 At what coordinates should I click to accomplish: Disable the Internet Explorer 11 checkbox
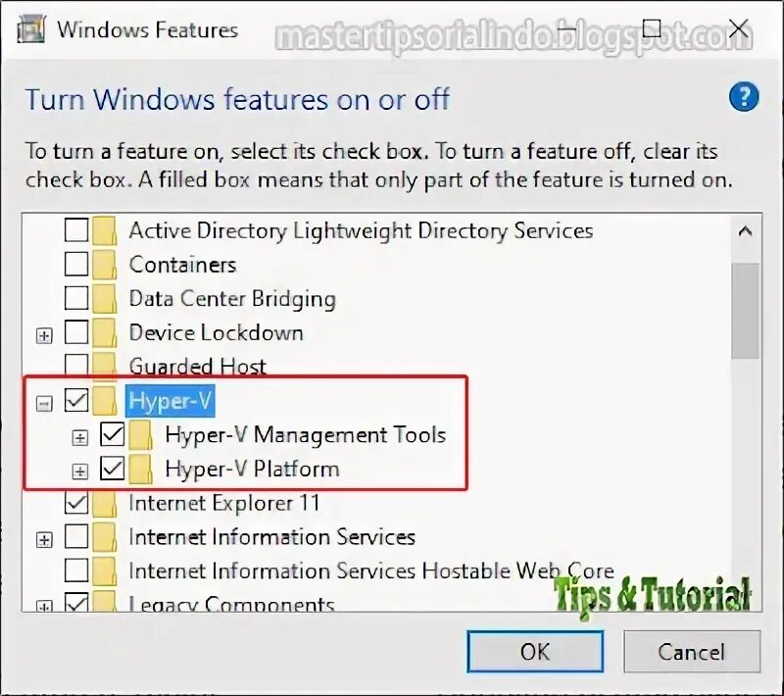pyautogui.click(x=76, y=503)
